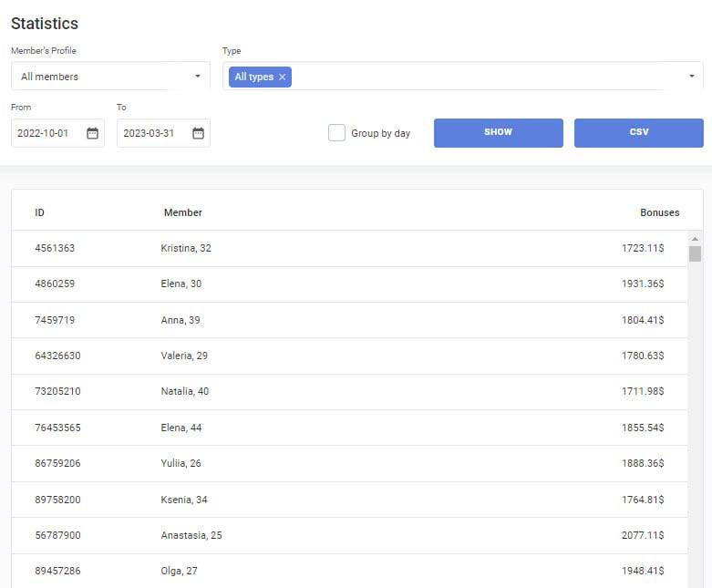Sort by the Member column header

(182, 212)
